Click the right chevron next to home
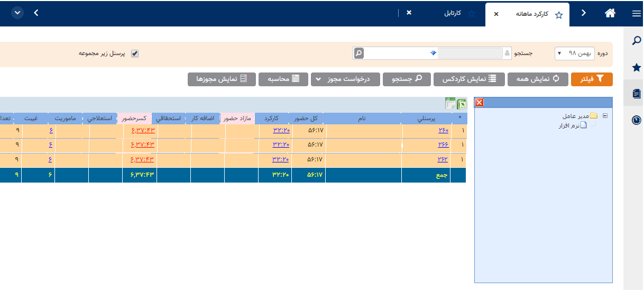The width and height of the screenshot is (644, 290). (x=584, y=13)
